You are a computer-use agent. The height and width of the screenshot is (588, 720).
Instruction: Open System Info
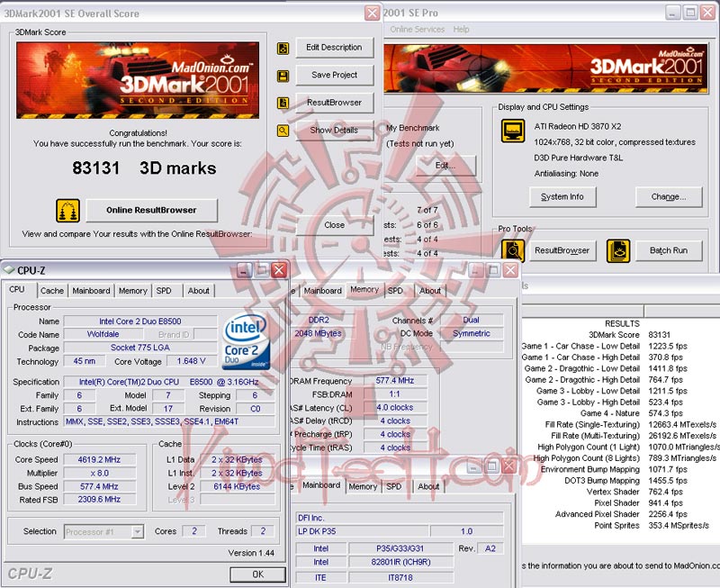pyautogui.click(x=562, y=196)
